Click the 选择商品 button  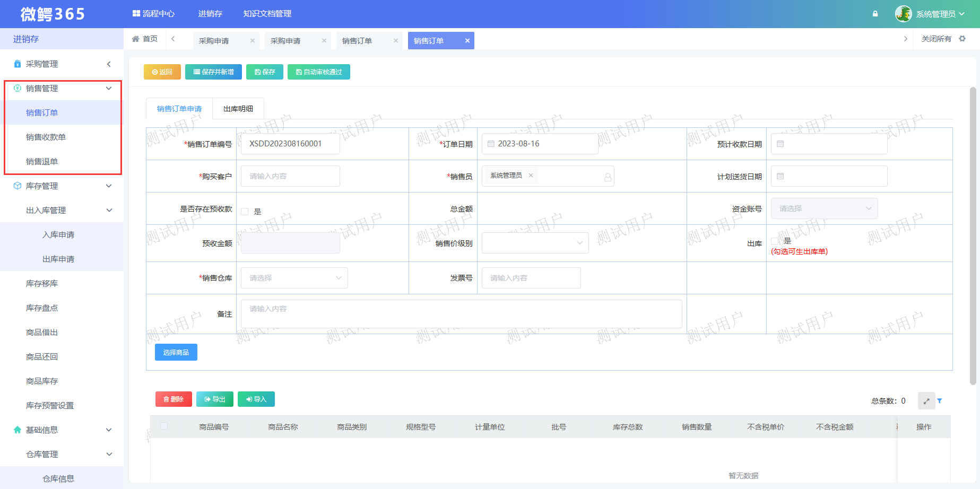point(176,352)
